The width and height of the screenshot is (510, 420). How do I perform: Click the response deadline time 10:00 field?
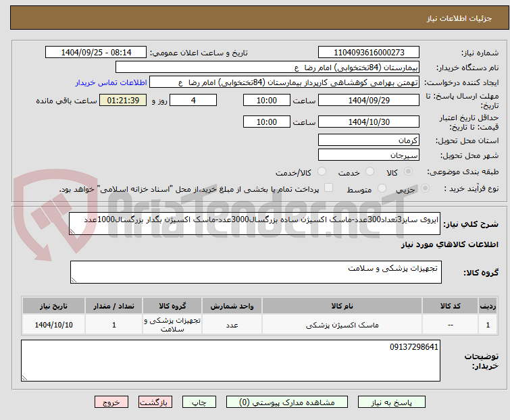267,100
